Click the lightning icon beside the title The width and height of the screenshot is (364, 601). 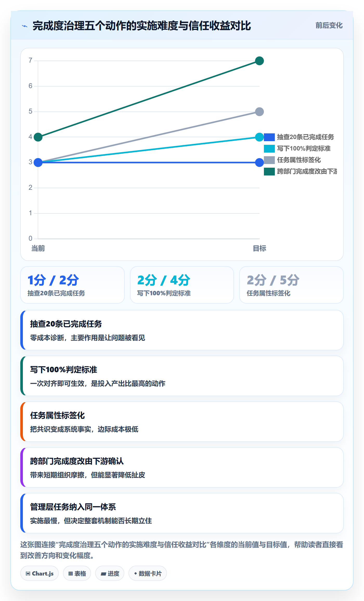tap(25, 26)
